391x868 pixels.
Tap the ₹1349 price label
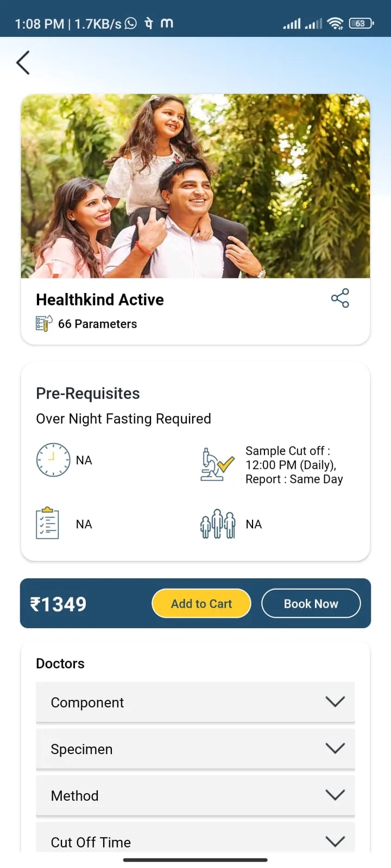[x=58, y=604]
